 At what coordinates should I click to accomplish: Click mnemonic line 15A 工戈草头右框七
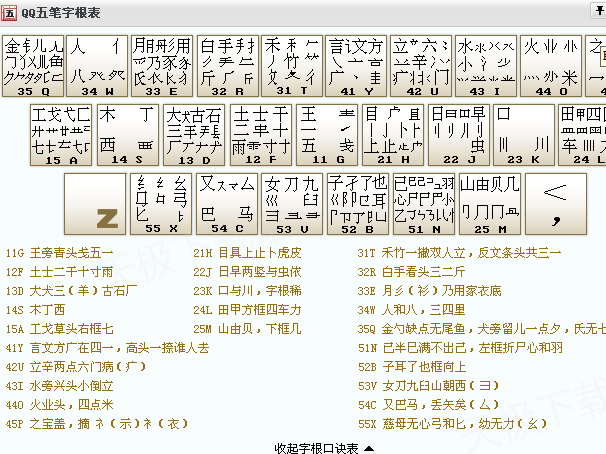pyautogui.click(x=60, y=329)
